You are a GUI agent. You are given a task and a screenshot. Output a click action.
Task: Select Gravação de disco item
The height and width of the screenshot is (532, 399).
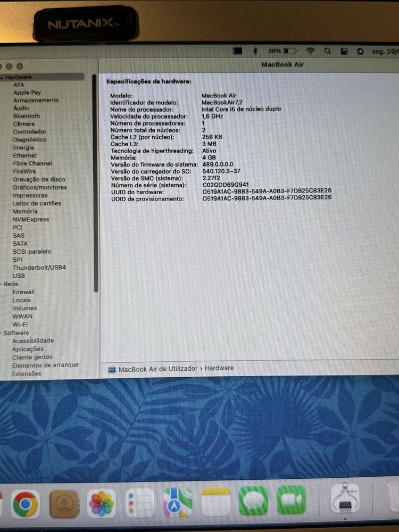coord(39,179)
